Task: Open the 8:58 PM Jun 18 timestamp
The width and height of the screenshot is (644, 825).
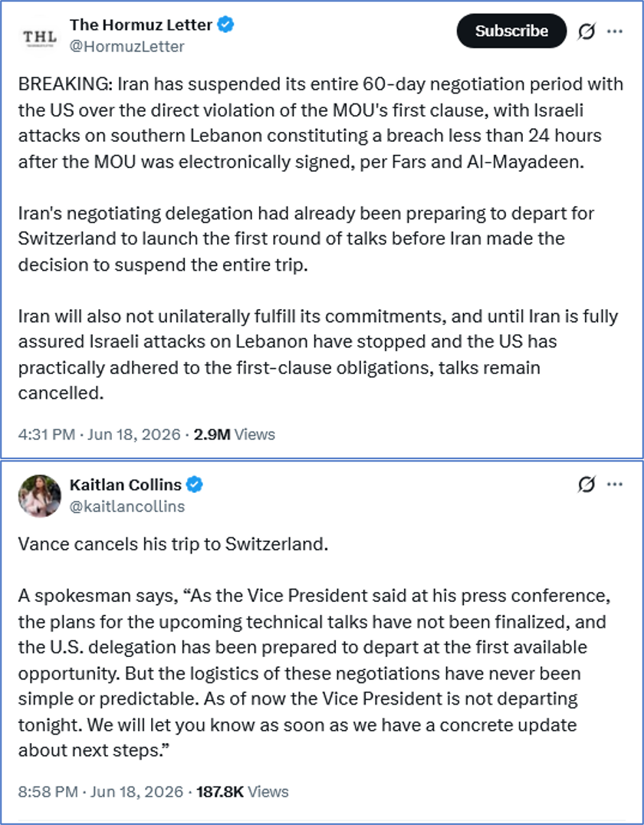Action: pyautogui.click(x=100, y=792)
